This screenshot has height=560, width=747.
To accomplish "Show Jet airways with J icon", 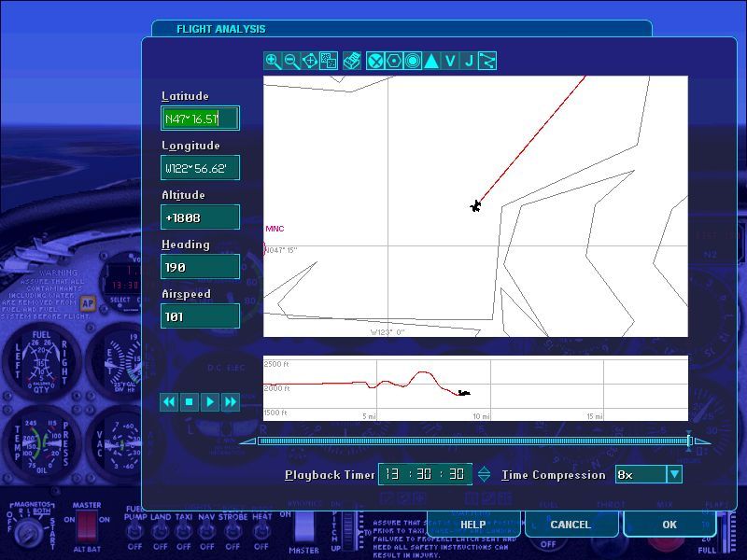I will (x=469, y=61).
